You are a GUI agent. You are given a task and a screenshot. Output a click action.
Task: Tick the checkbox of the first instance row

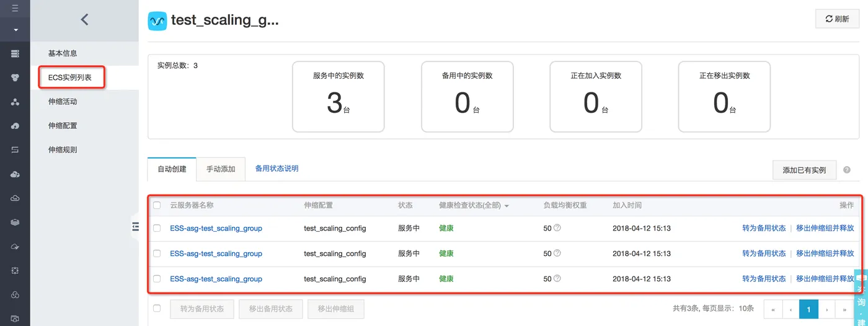point(157,228)
